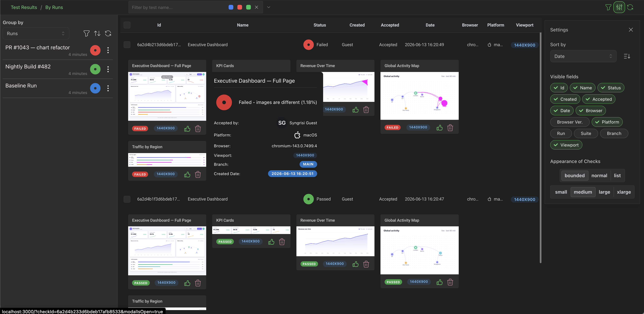This screenshot has height=314, width=644.
Task: Accept the passed KPI Cards check
Action: (x=271, y=242)
